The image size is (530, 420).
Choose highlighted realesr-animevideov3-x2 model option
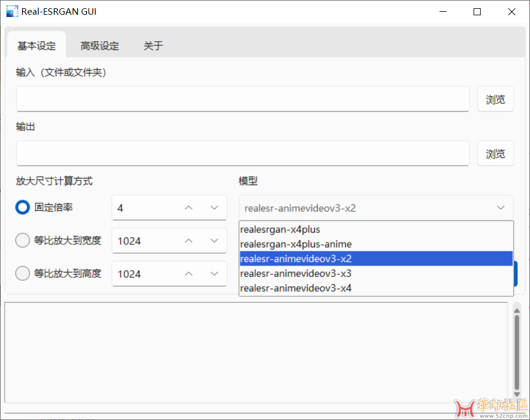coord(376,258)
